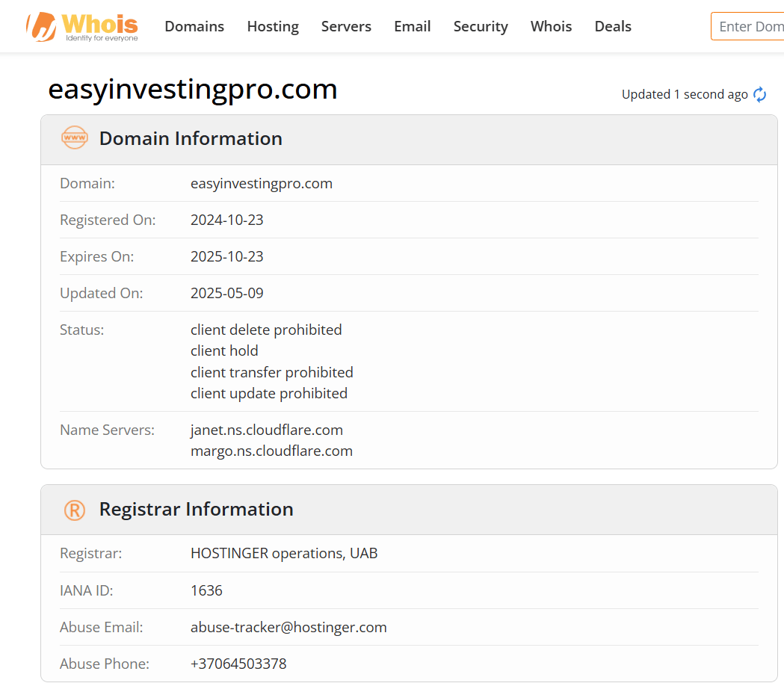Refresh the whois record with the reload icon

tap(759, 94)
